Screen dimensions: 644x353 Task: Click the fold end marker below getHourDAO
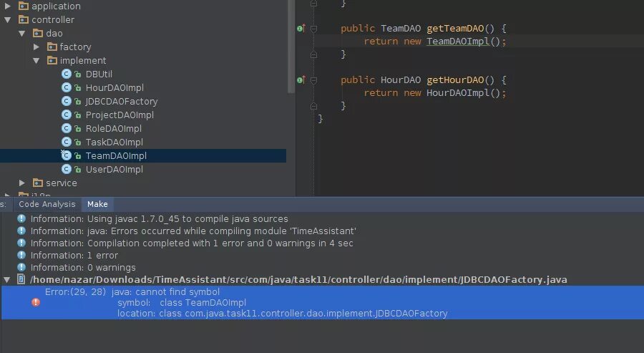pyautogui.click(x=314, y=106)
